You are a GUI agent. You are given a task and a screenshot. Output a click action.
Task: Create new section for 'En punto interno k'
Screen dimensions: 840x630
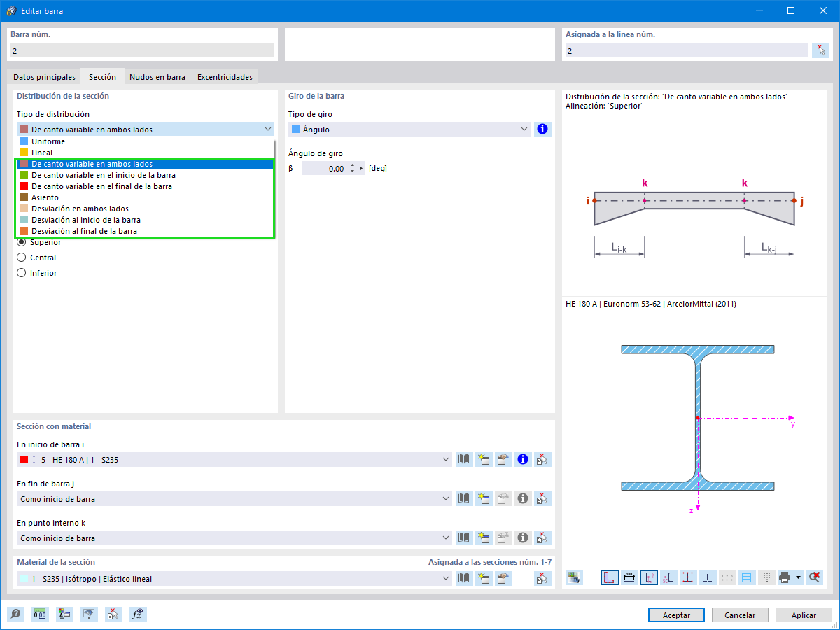483,538
